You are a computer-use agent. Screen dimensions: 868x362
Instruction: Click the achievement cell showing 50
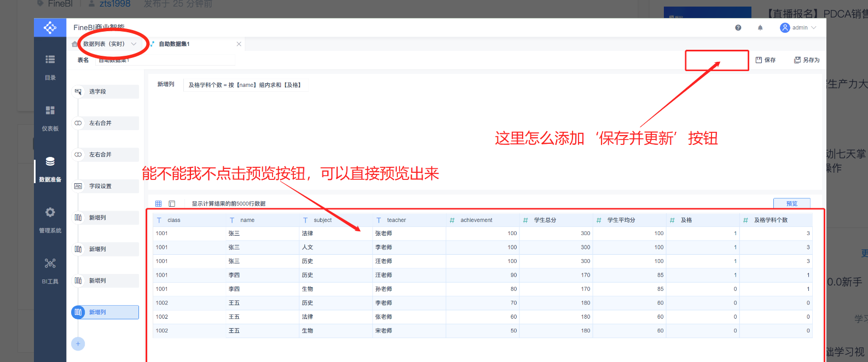click(x=483, y=331)
